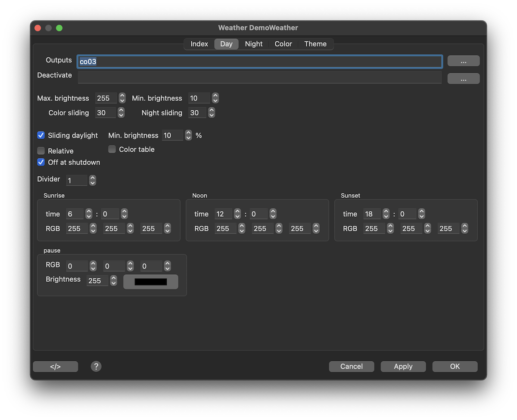The image size is (517, 420).
Task: Click the Night sliding stepper arrows
Action: (x=212, y=113)
